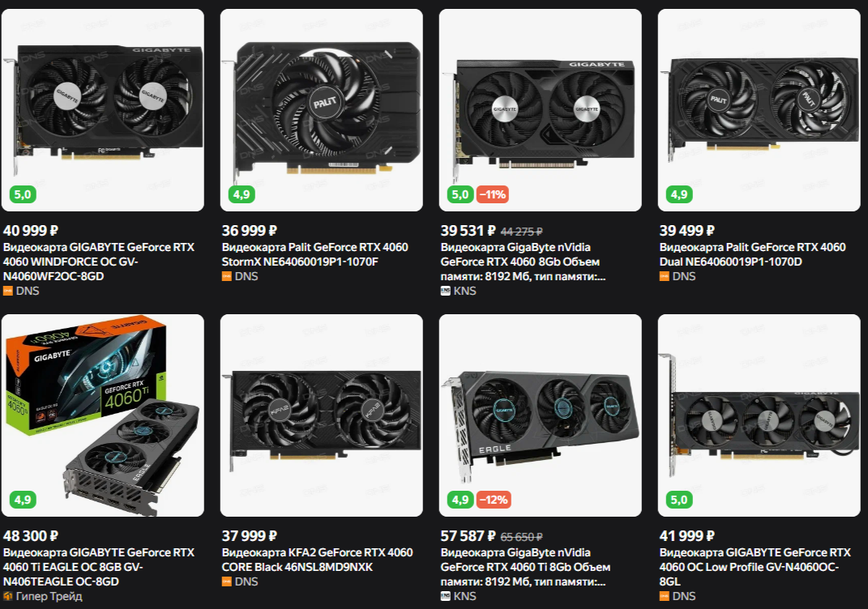Screen dimensions: 868x609
Task: Open the KFA2 GeForce RTX 4060 CORE Black image
Action: tap(322, 415)
